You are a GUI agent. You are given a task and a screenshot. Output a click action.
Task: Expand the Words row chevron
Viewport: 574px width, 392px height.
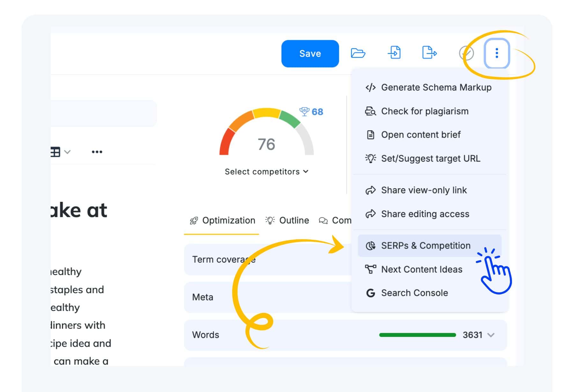click(491, 335)
